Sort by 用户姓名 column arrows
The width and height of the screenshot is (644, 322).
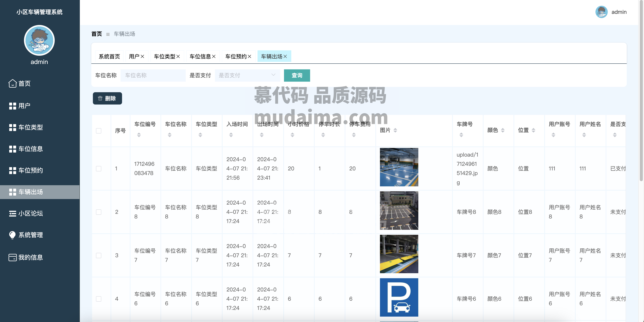pos(584,135)
